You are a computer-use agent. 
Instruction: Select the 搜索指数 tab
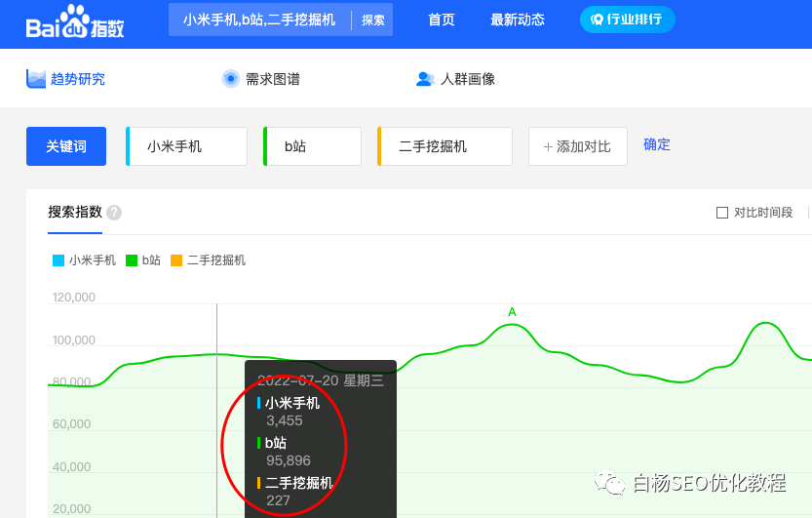(x=74, y=213)
